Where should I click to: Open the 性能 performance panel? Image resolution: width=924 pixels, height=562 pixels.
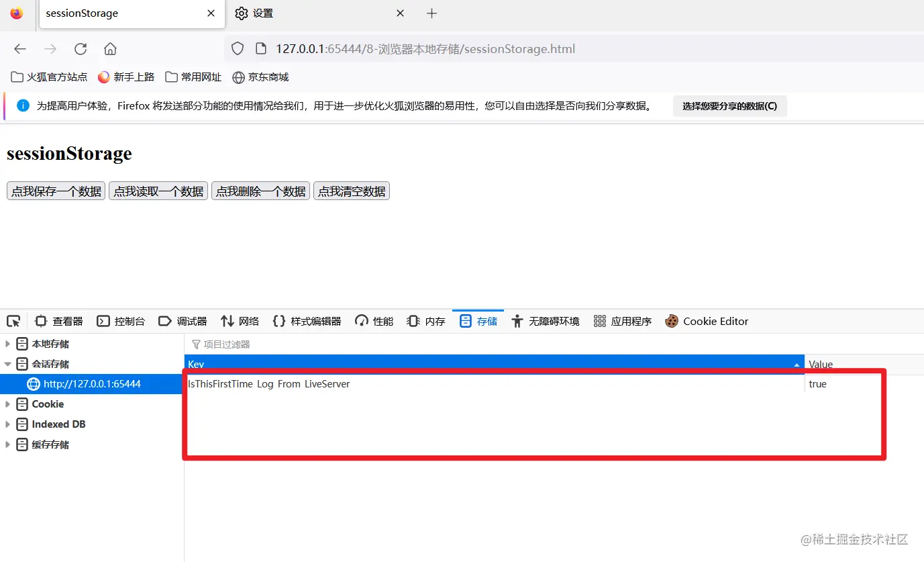click(x=374, y=321)
